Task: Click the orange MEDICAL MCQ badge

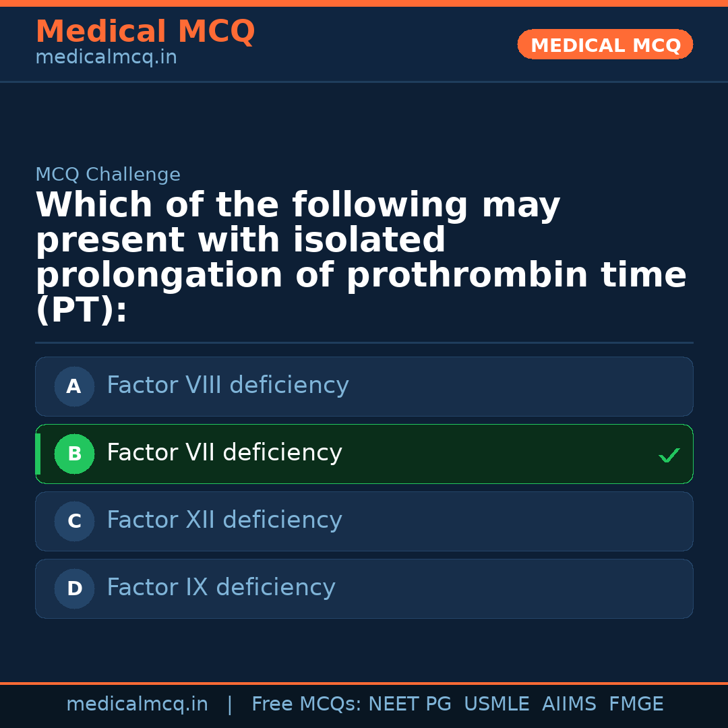Action: [x=605, y=45]
